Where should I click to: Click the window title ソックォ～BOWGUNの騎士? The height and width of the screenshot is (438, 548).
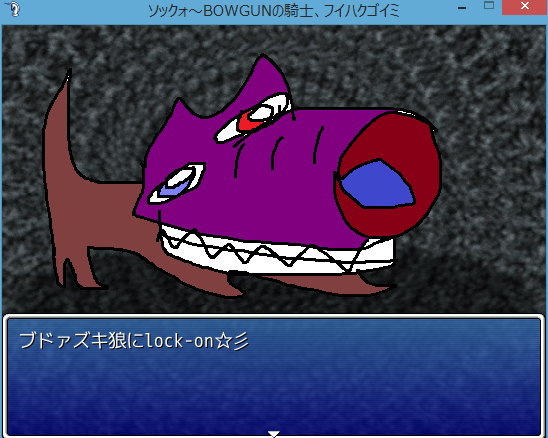(230, 11)
